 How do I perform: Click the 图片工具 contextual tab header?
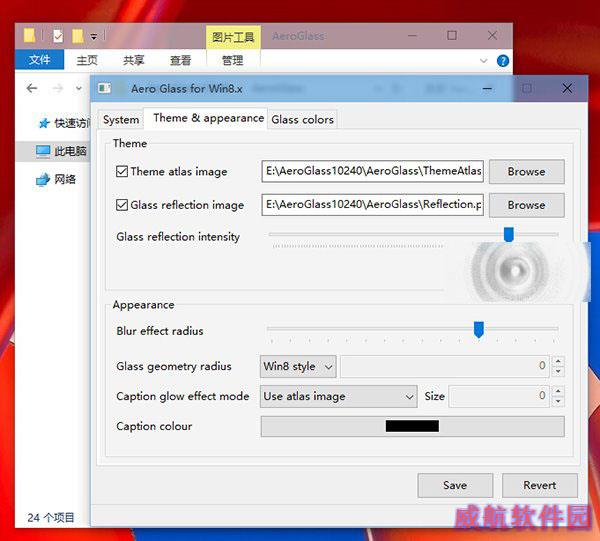(x=233, y=37)
